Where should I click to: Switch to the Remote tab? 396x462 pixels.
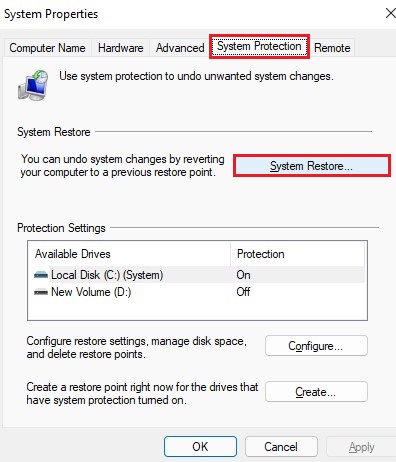[x=332, y=48]
